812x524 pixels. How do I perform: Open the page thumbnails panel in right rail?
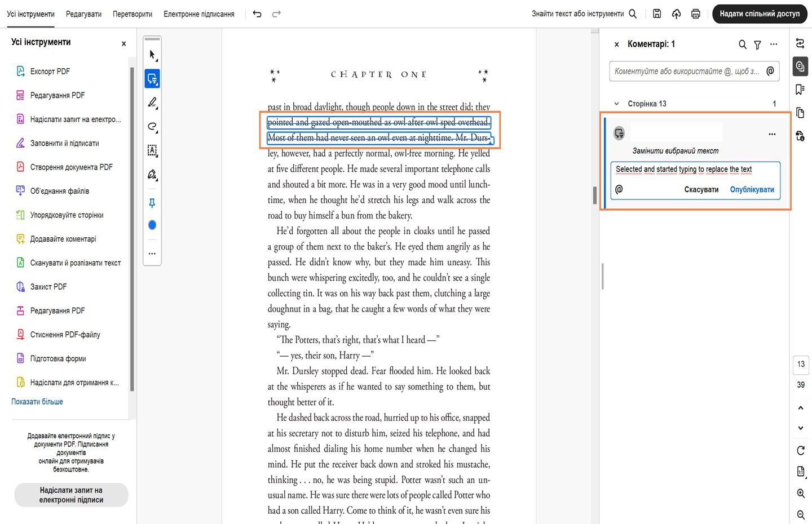pos(800,113)
